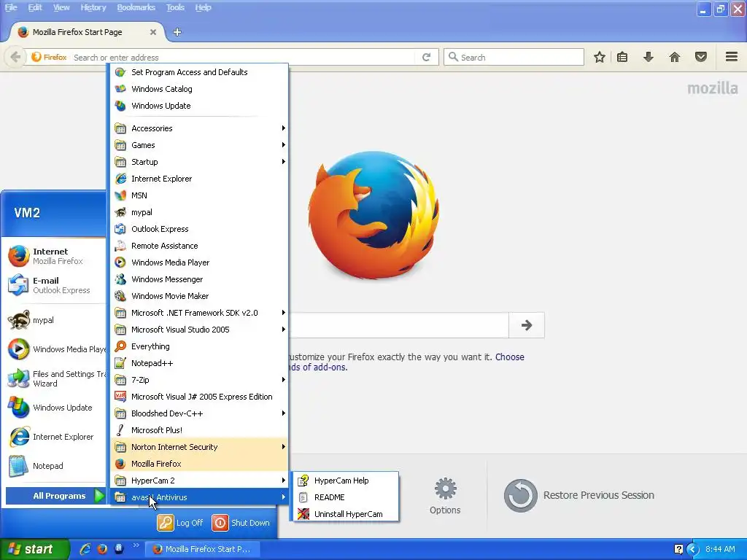Open the HyperCam README file
This screenshot has width=747, height=560.
coord(345,497)
